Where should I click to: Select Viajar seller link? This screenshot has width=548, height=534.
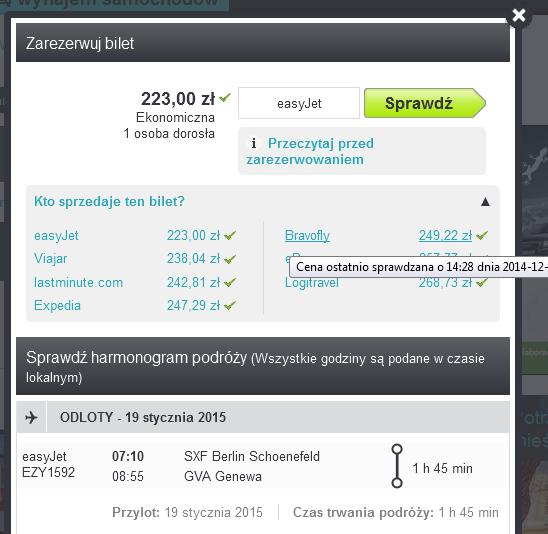click(50, 259)
